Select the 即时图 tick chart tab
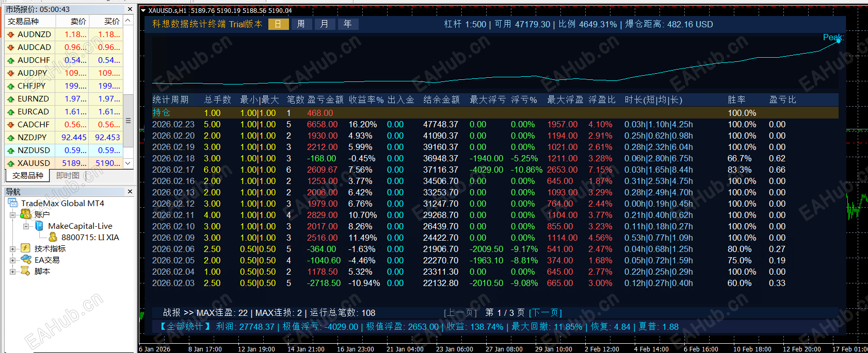Screen dimensions: 868x353 [x=68, y=176]
